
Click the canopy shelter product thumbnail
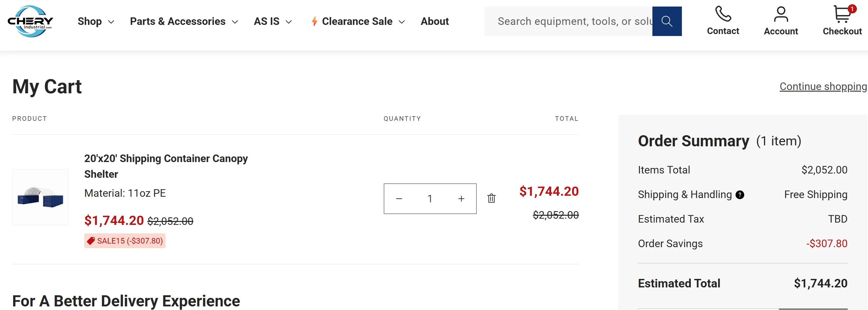(40, 197)
